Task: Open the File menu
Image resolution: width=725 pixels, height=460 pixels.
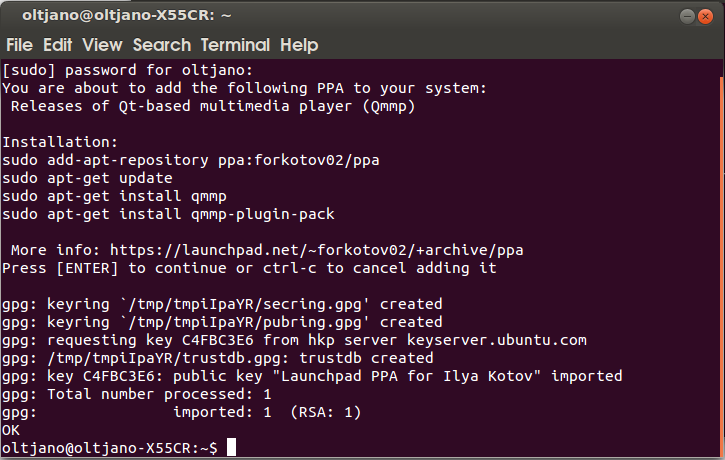Action: point(20,45)
